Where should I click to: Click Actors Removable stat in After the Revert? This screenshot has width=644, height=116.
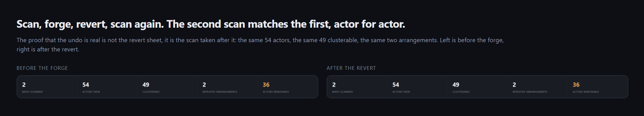click(598, 87)
